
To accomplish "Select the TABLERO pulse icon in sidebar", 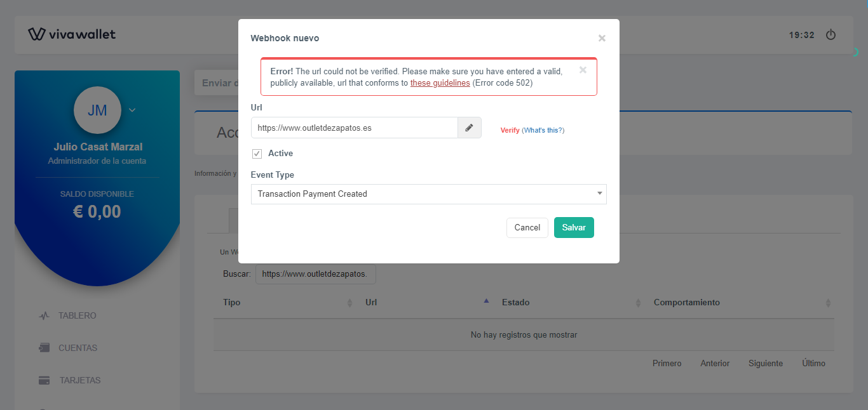I will tap(43, 315).
